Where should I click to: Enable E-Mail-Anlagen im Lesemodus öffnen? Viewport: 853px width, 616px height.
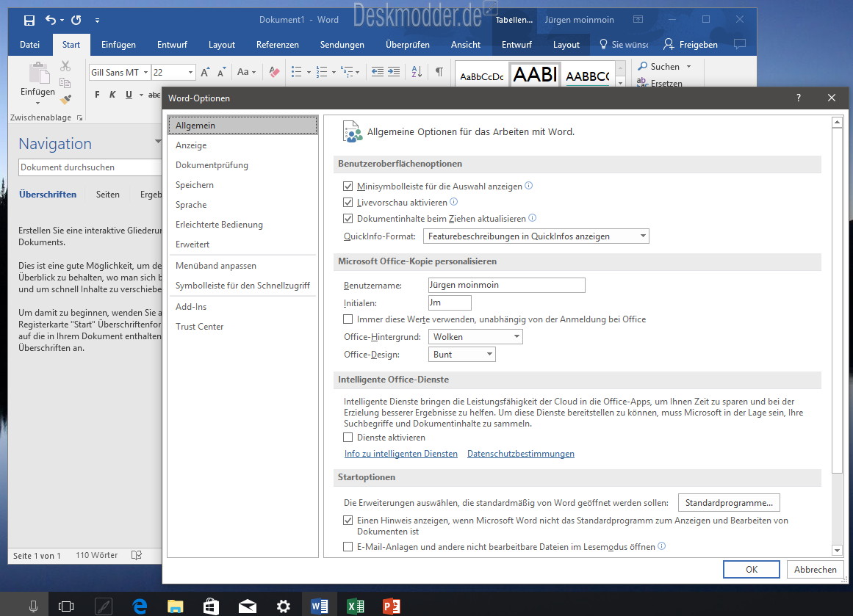point(348,547)
